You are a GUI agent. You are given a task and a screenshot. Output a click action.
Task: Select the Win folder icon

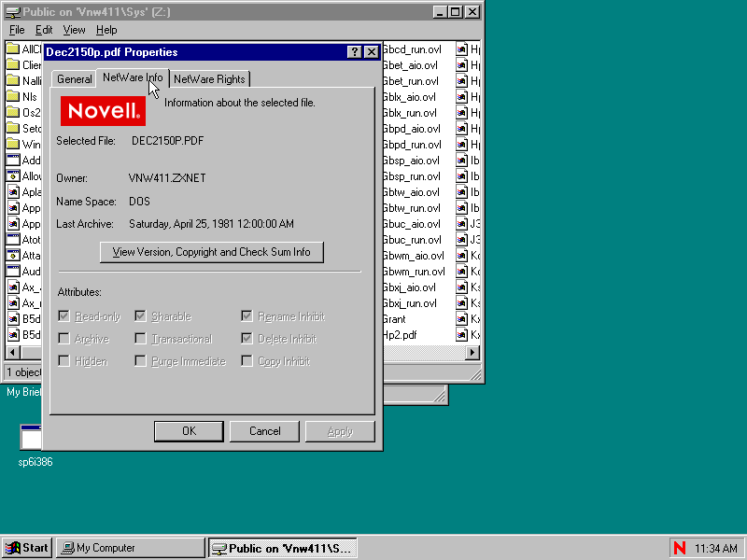pyautogui.click(x=13, y=145)
